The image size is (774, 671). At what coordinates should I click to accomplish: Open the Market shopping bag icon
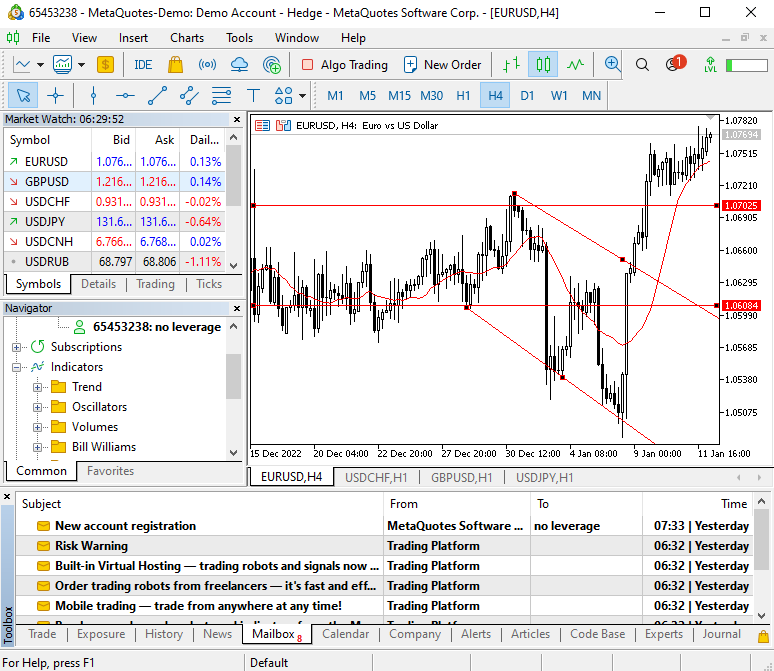175,65
